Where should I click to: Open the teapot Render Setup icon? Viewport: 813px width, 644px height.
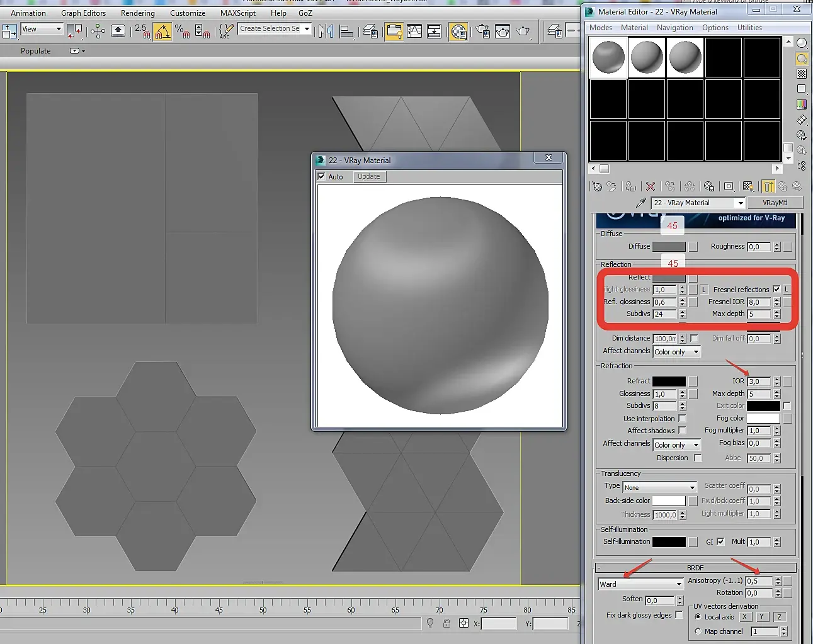coord(482,31)
